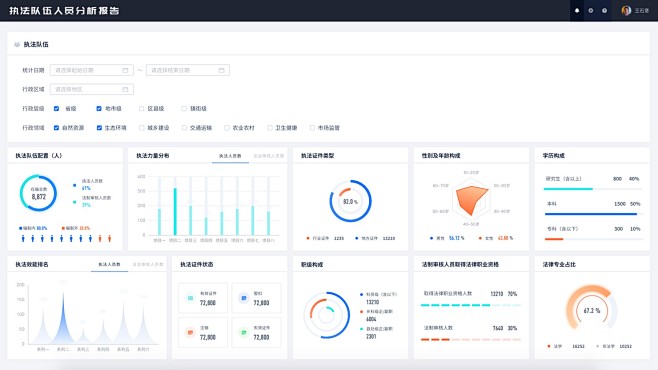Open settings via the header gear icon
This screenshot has height=370, width=658.
point(590,10)
